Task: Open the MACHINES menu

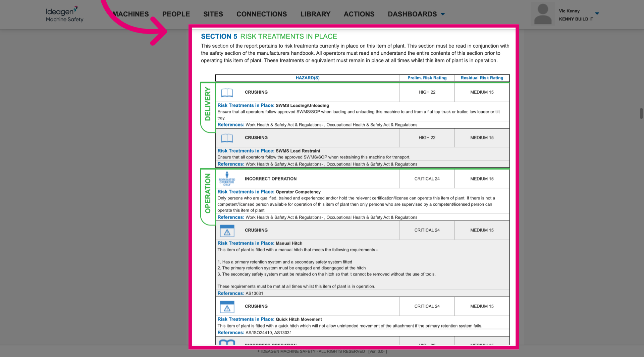Action: pyautogui.click(x=131, y=14)
